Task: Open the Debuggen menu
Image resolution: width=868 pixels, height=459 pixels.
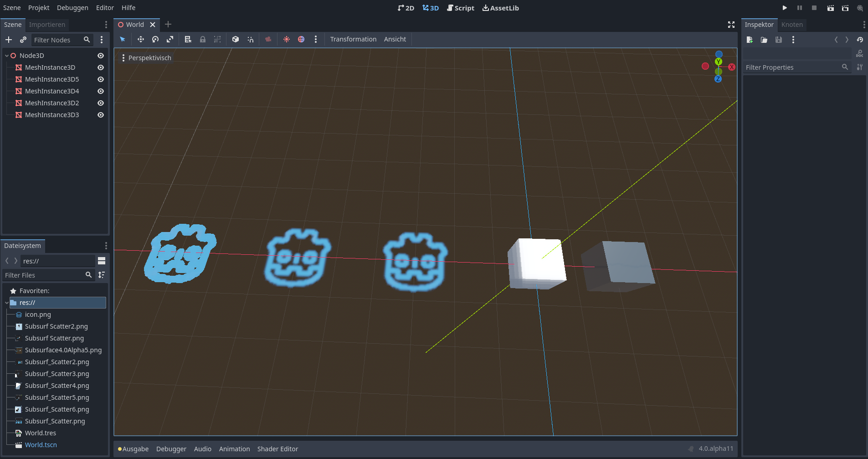Action: pyautogui.click(x=73, y=8)
